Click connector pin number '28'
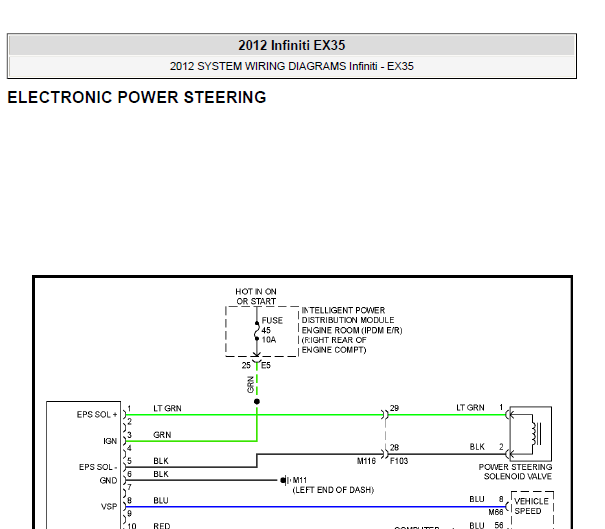This screenshot has width=605, height=529. [394, 447]
